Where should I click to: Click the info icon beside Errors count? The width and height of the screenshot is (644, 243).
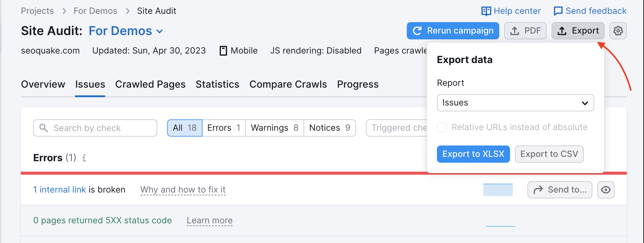click(84, 158)
